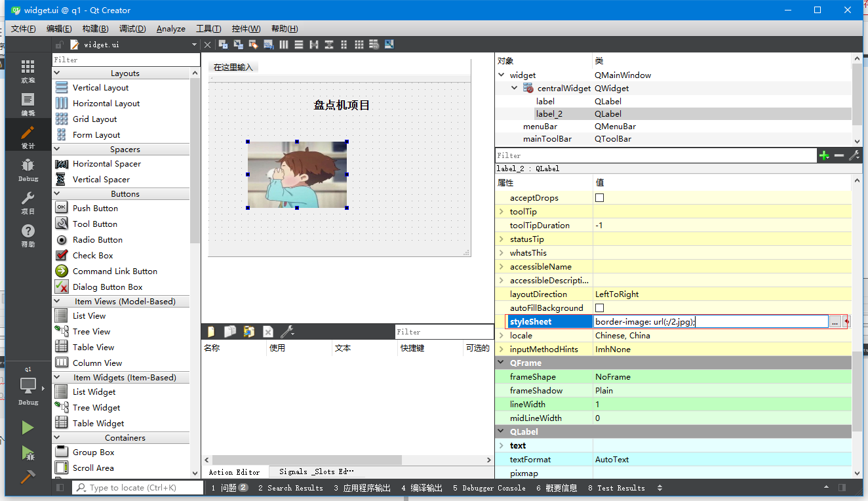Screen dimensions: 868x501
Task: Enable the autoFillBackground property
Action: [600, 308]
